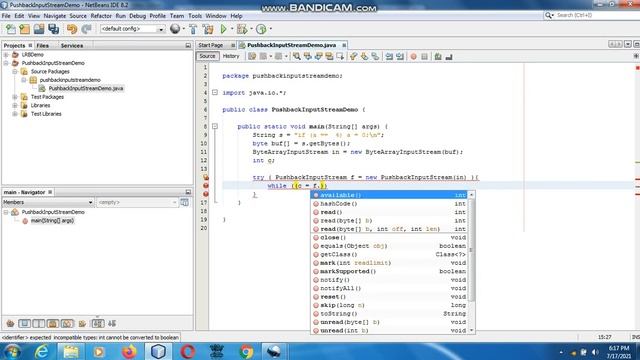Select main(String[] args) in Navigator

(52, 221)
